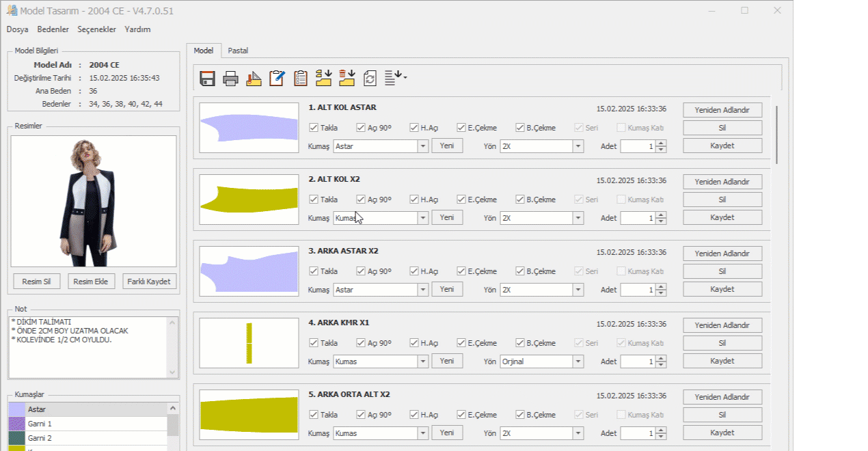Click the refresh document icon
Screen dimensions: 868x451
click(370, 79)
